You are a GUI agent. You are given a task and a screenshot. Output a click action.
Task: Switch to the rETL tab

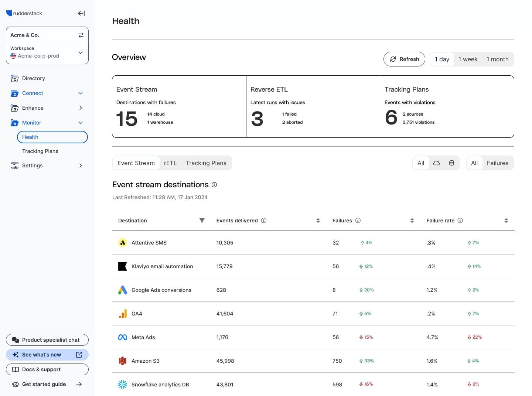pos(170,163)
